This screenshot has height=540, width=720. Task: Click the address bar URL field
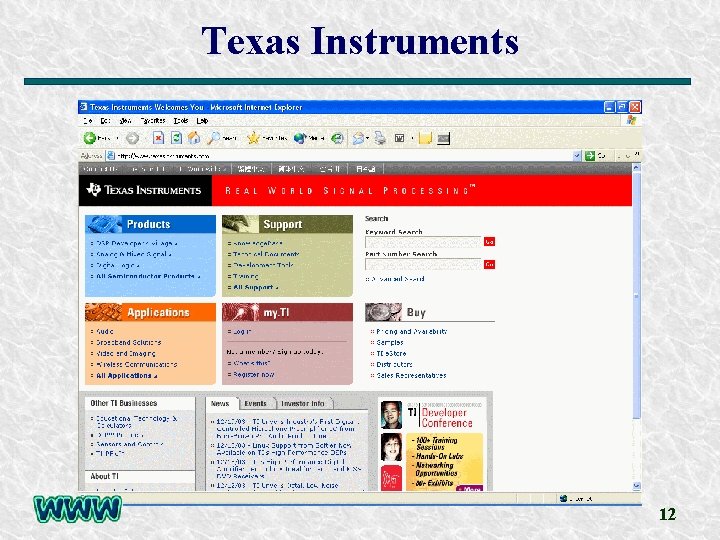pyautogui.click(x=344, y=156)
